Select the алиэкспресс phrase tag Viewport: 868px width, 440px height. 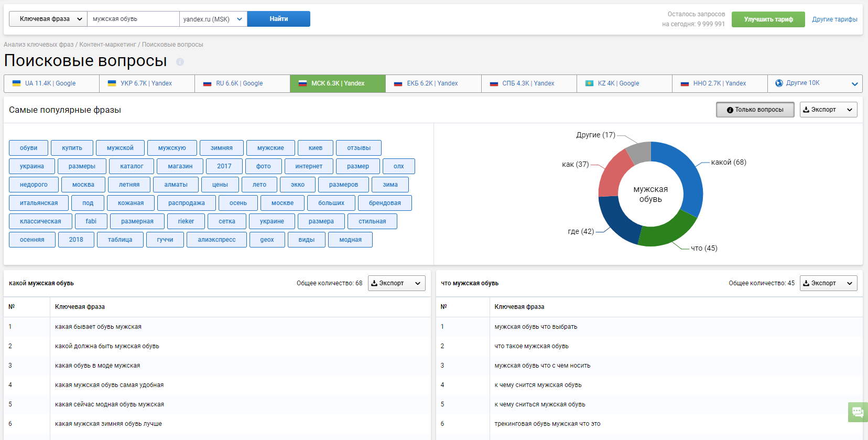(x=216, y=240)
